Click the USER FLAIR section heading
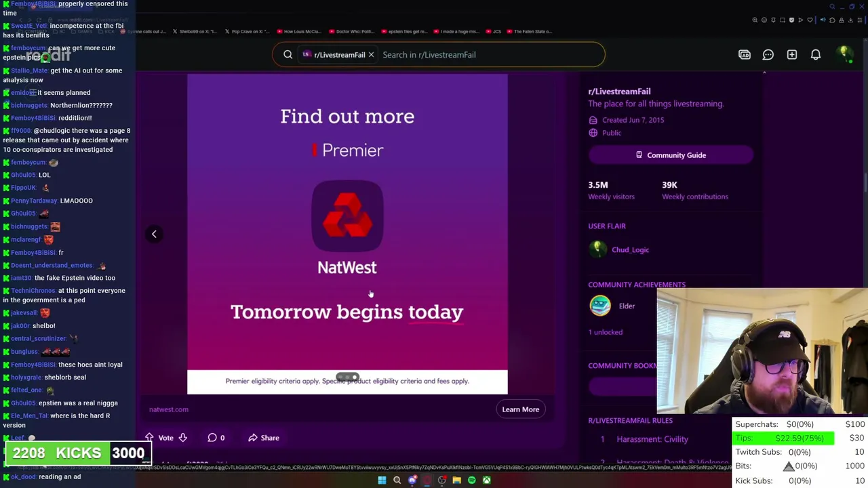 point(607,226)
